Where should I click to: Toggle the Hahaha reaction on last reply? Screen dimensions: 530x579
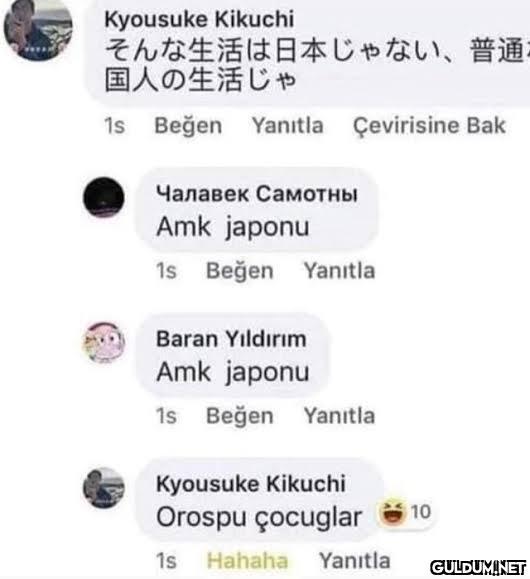(x=247, y=561)
